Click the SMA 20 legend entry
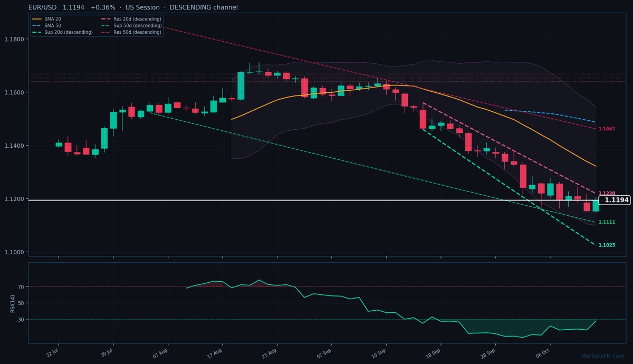This screenshot has width=633, height=364. click(46, 19)
